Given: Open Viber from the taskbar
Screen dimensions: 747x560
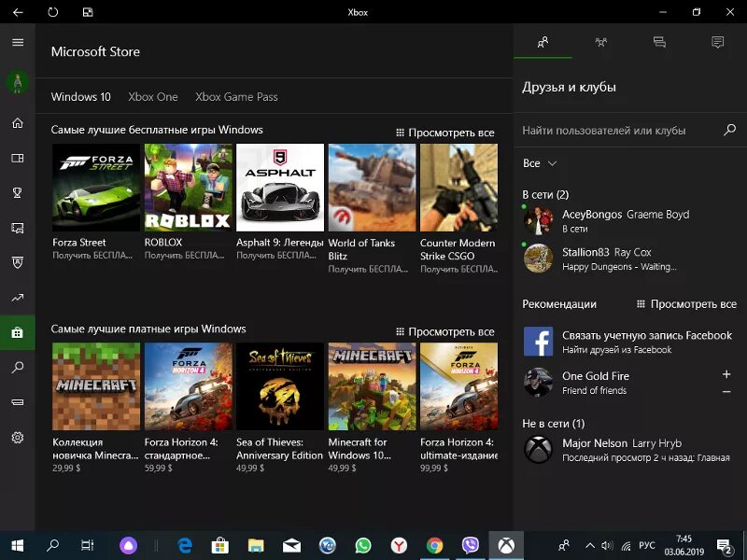Looking at the screenshot, I should pos(471,545).
